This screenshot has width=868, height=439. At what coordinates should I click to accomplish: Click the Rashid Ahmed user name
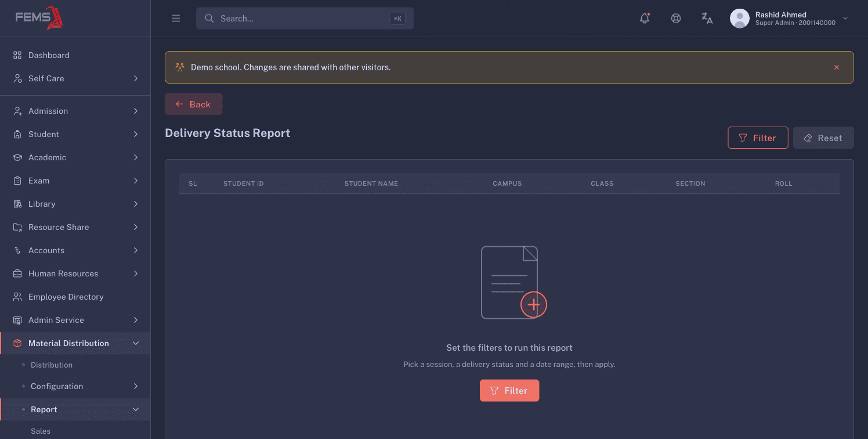(x=780, y=15)
